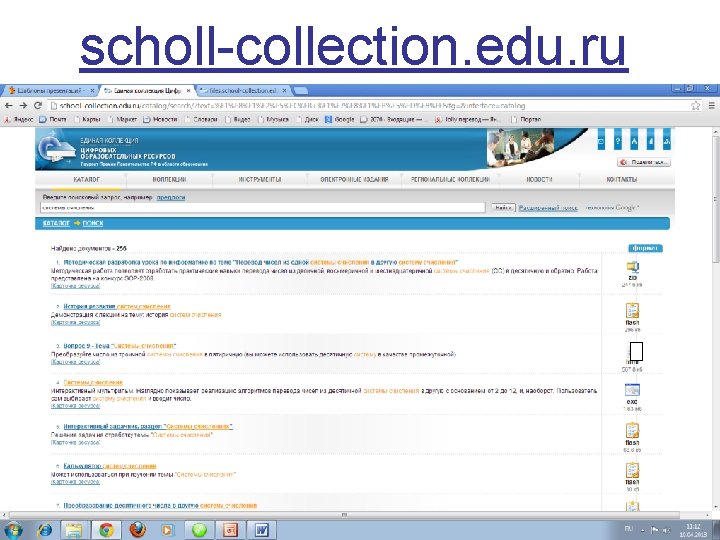Open Карточка ресурса link under result 4
Screen dimensions: 720x540
tap(75, 406)
